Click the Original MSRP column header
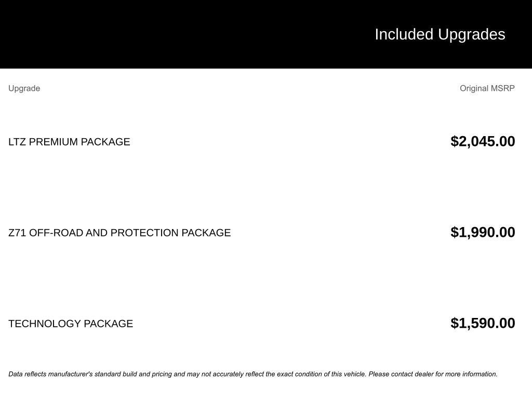The image size is (532, 399). (487, 88)
